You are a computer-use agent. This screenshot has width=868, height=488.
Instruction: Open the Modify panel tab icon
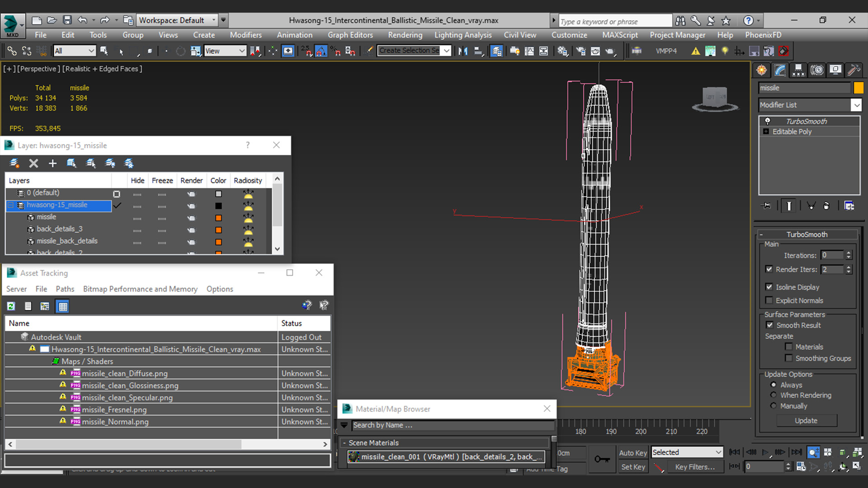coord(780,70)
